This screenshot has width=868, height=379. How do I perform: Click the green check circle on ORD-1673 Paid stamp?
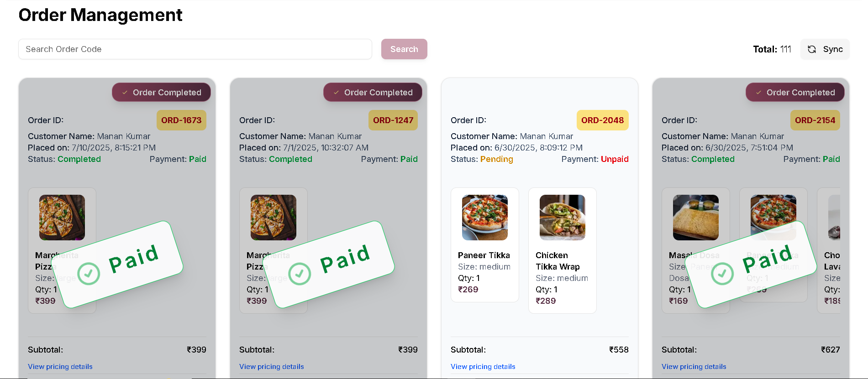coord(89,274)
